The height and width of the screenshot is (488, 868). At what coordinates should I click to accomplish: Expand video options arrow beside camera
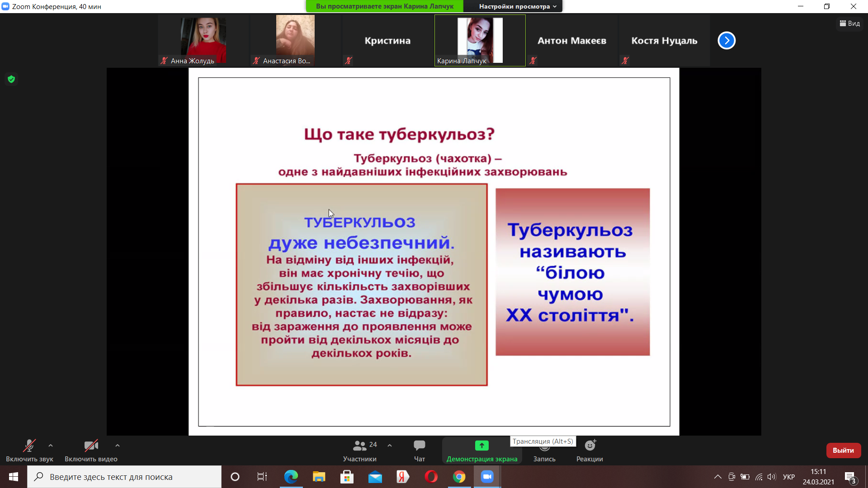(118, 446)
